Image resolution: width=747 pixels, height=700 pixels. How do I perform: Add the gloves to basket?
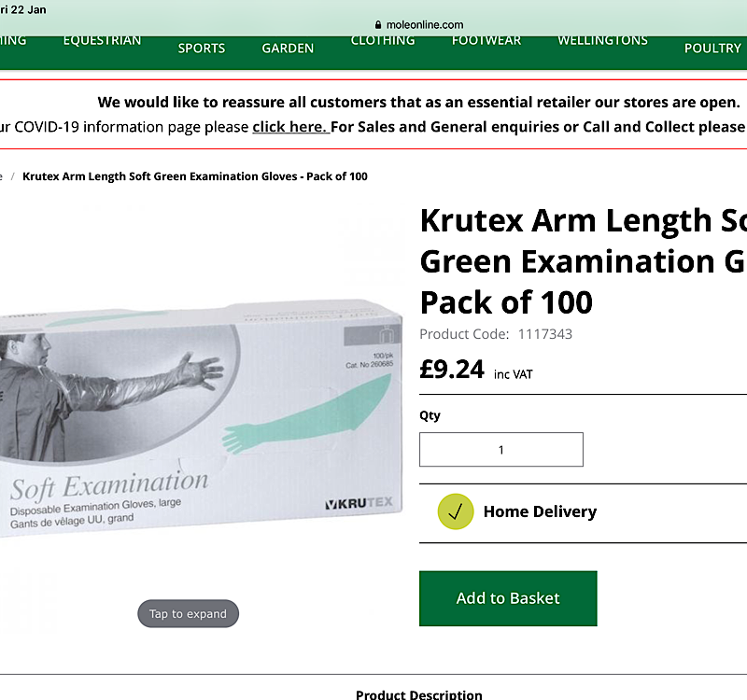[508, 598]
